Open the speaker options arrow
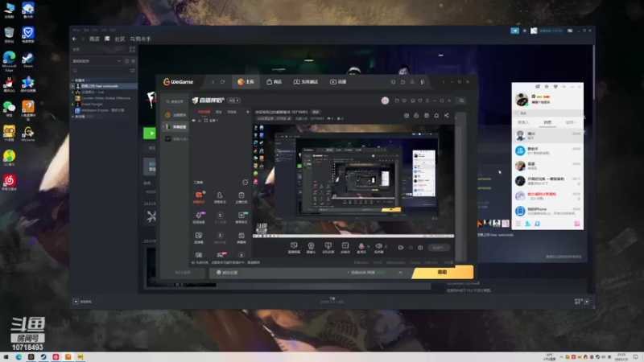Image resolution: width=644 pixels, height=362 pixels. coord(386,247)
